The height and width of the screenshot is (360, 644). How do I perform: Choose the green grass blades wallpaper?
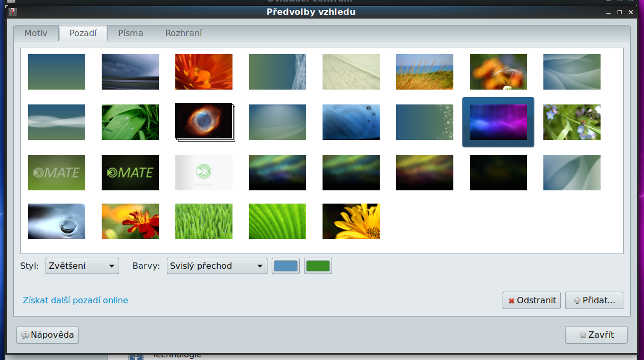(x=204, y=221)
